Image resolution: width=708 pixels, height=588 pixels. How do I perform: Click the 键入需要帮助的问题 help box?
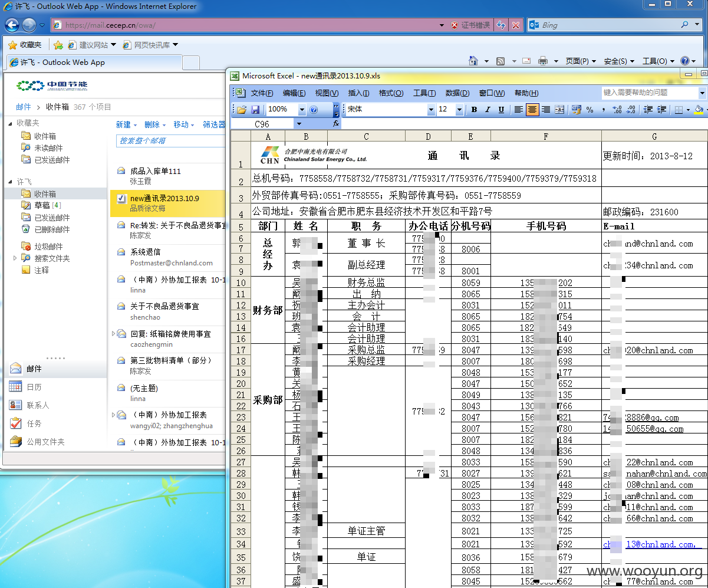(650, 93)
